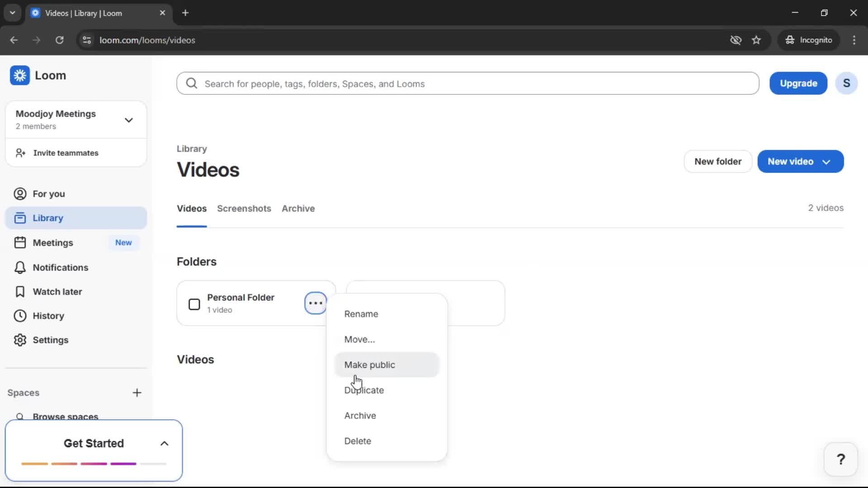Open the help question mark bubble

point(840,459)
